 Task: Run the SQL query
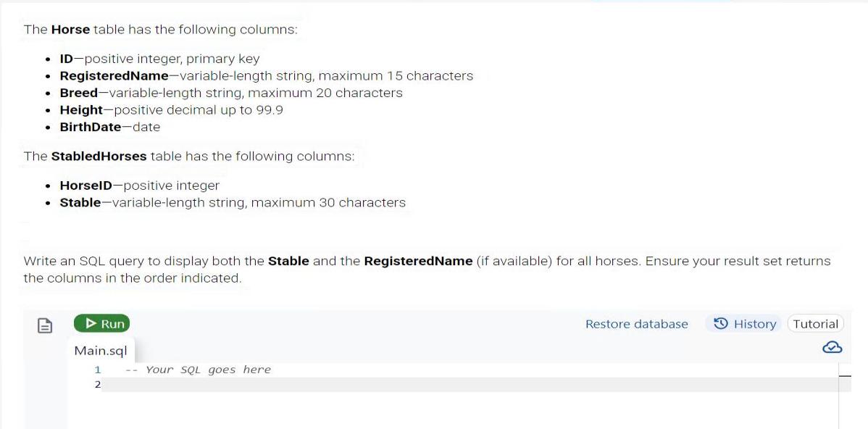[x=102, y=324]
